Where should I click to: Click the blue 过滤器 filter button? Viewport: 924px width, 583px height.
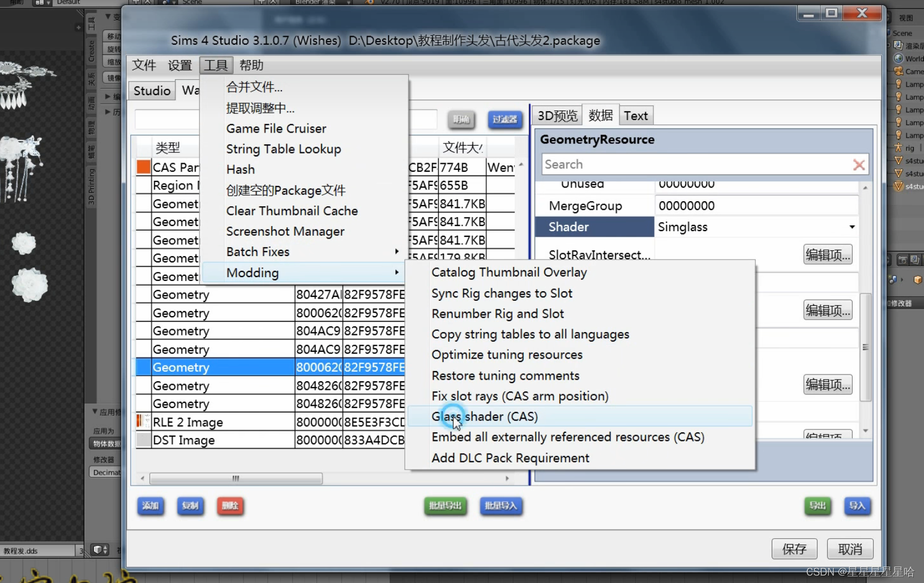pyautogui.click(x=504, y=120)
